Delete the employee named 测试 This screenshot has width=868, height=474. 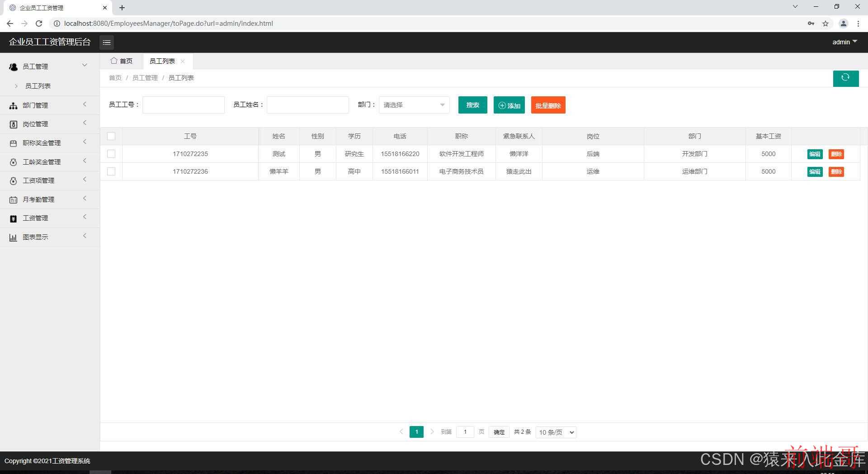(x=836, y=154)
